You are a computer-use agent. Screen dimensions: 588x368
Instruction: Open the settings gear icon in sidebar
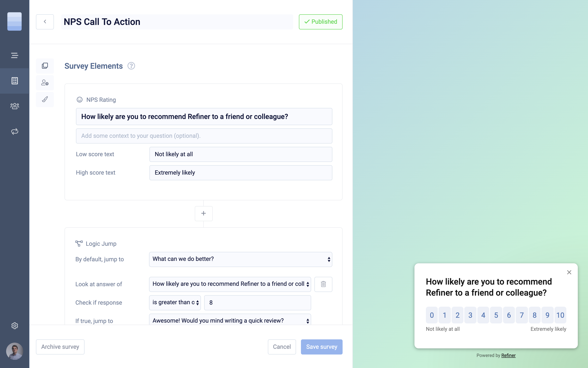14,326
